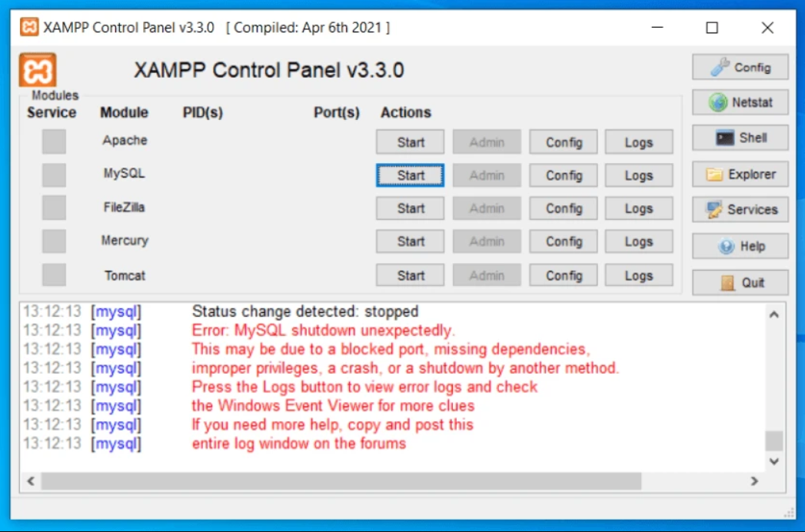View FileZilla Logs
This screenshot has height=532, width=805.
[639, 208]
